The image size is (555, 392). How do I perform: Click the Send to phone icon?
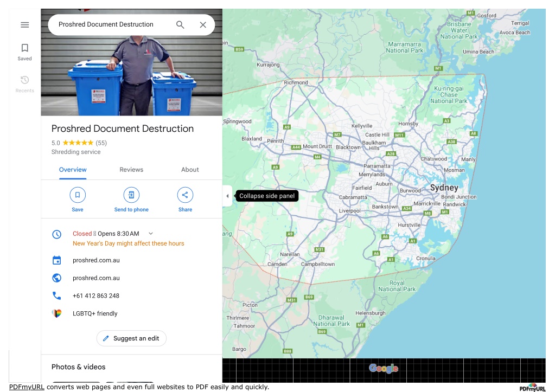pos(131,195)
